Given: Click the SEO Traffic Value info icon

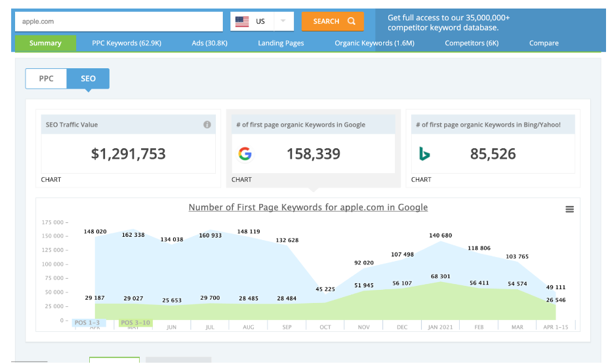Looking at the screenshot, I should (x=207, y=125).
